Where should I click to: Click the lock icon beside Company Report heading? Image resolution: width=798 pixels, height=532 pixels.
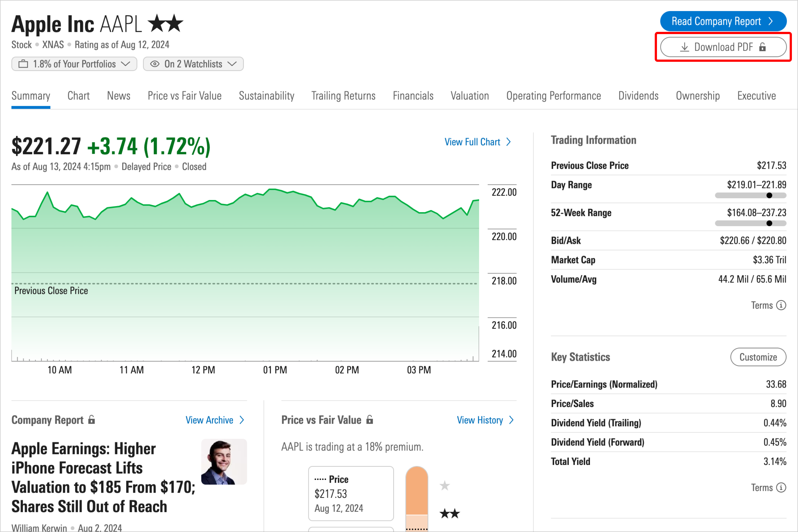[92, 420]
